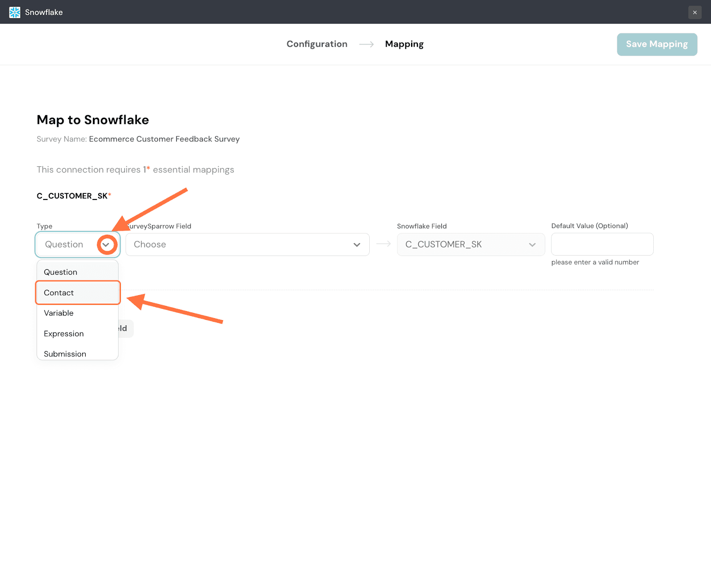
Task: Click the Save Mapping button
Action: click(x=656, y=44)
